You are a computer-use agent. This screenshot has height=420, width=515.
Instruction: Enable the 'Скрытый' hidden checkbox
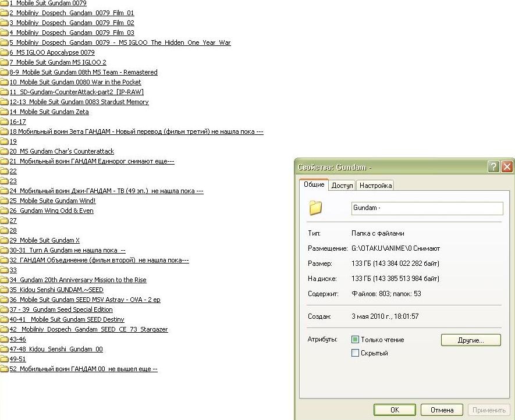point(355,353)
